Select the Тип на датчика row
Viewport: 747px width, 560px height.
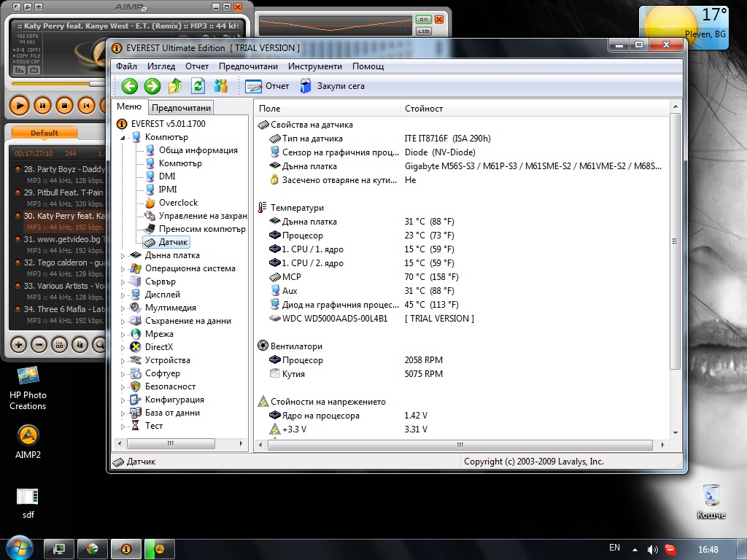461,139
